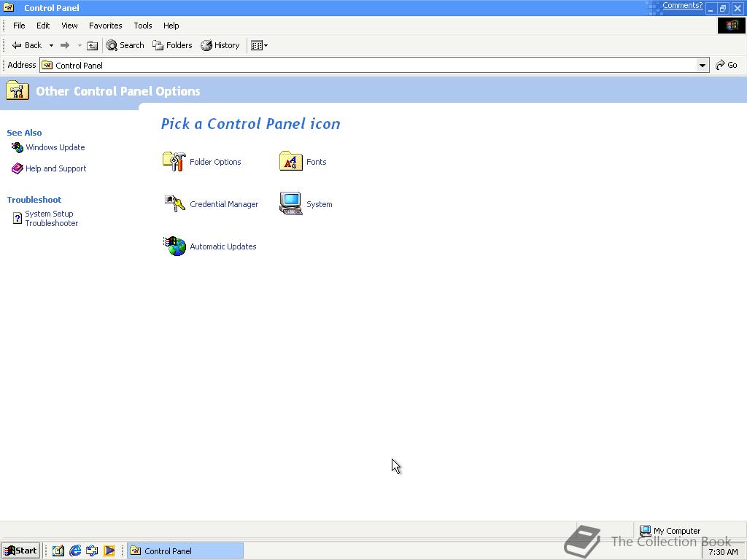Open the Folder Options icon

click(x=174, y=161)
